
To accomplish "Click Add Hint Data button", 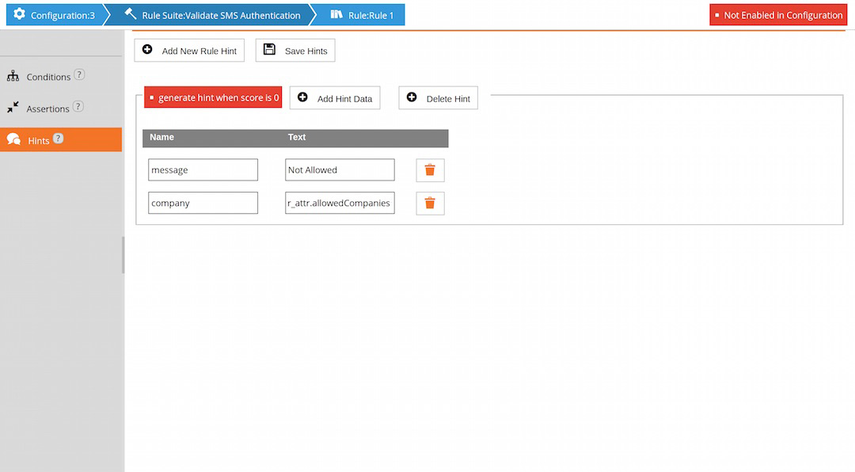I will click(x=335, y=98).
